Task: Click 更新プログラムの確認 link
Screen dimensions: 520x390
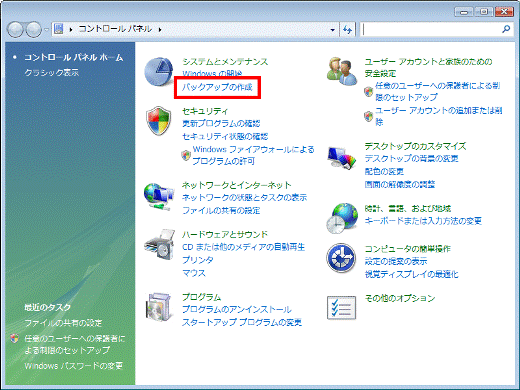Action: (x=221, y=123)
